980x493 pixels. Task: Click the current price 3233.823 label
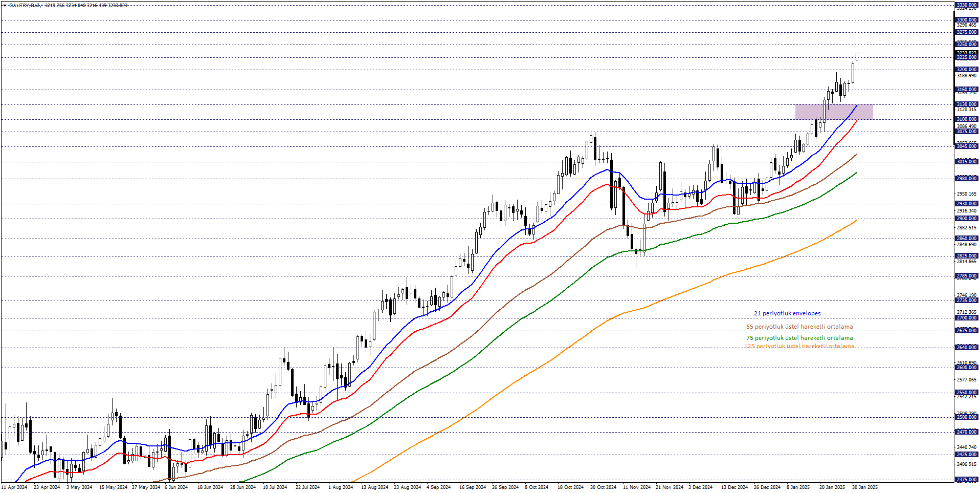coord(966,53)
